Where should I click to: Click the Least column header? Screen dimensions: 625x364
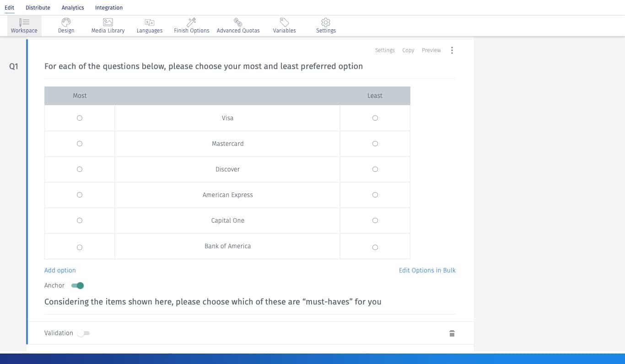[375, 96]
